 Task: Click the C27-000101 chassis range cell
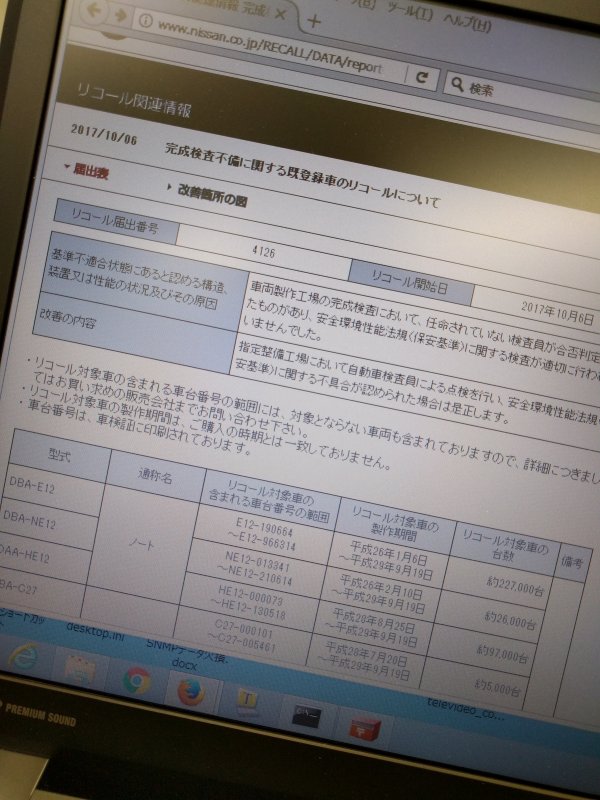coord(243,637)
